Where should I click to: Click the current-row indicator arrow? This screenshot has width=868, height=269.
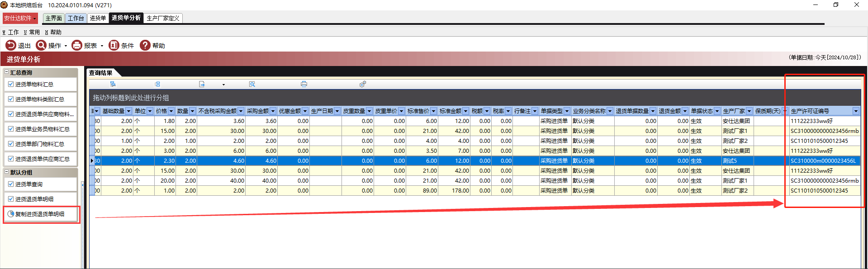(x=92, y=161)
